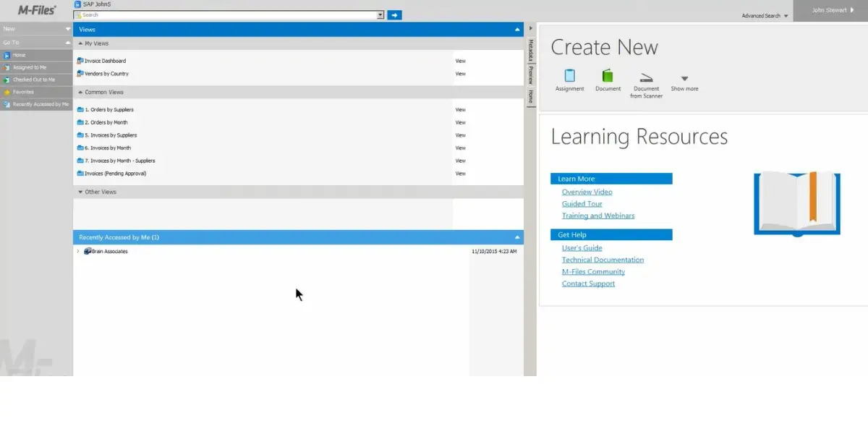
Task: Open the Technical Documentation link
Action: (x=603, y=260)
